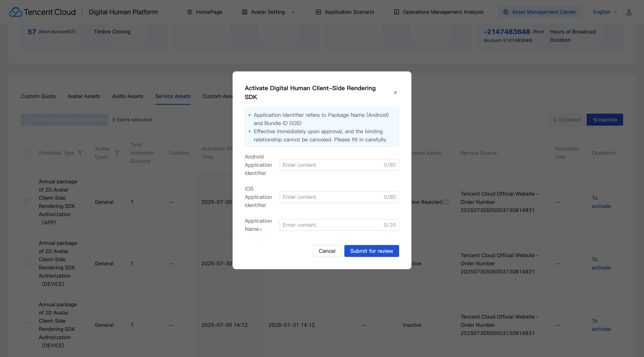Viewport: 644px width, 357px height.
Task: Switch to the Avatar Assets tab
Action: point(84,96)
